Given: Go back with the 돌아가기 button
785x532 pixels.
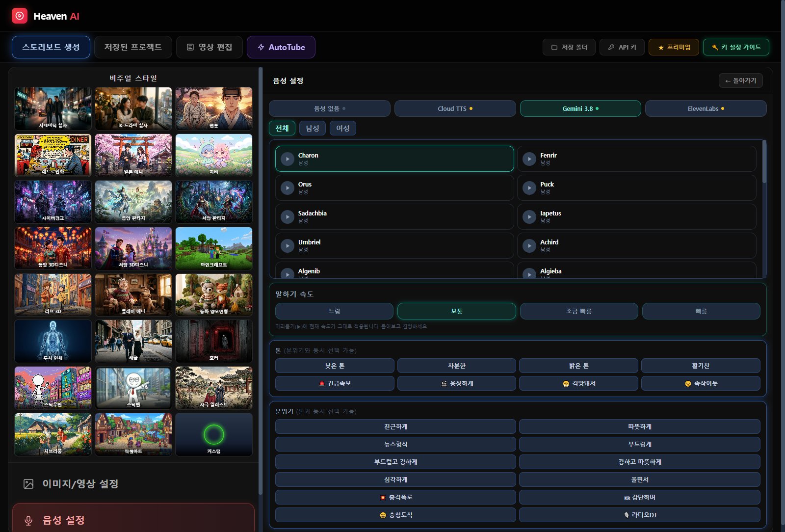Looking at the screenshot, I should tap(741, 80).
